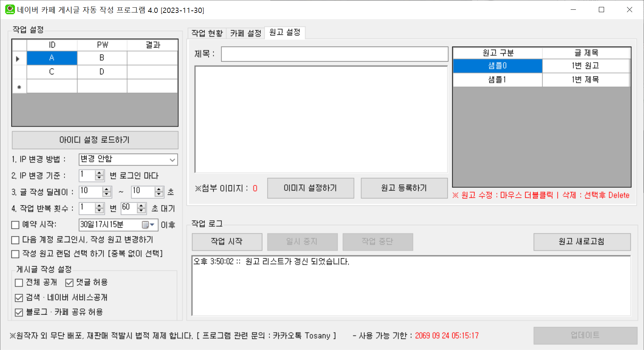Click 아이디 설정 로드하기 button
Image resolution: width=644 pixels, height=350 pixels.
click(95, 140)
